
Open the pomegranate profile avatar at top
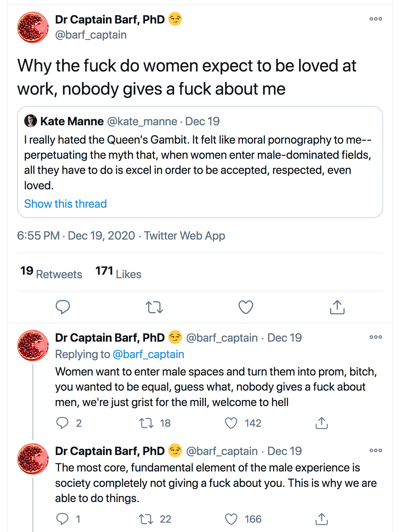point(33,27)
